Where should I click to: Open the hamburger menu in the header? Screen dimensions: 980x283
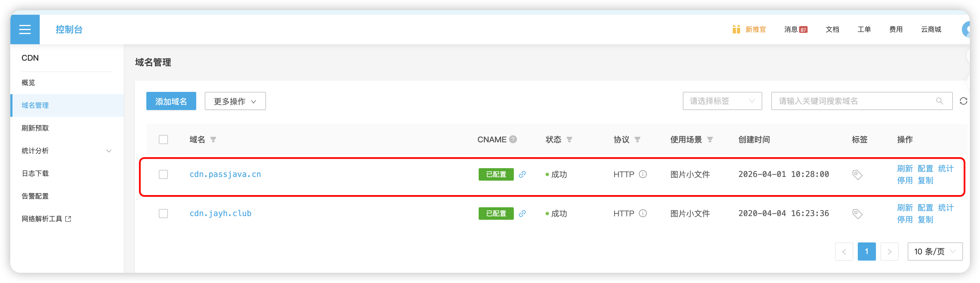pyautogui.click(x=25, y=29)
